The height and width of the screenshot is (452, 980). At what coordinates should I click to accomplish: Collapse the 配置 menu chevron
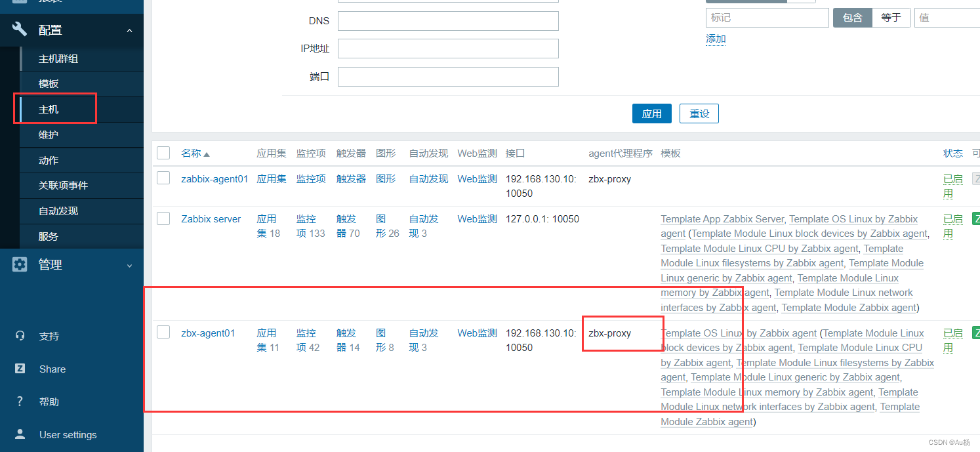tap(129, 30)
